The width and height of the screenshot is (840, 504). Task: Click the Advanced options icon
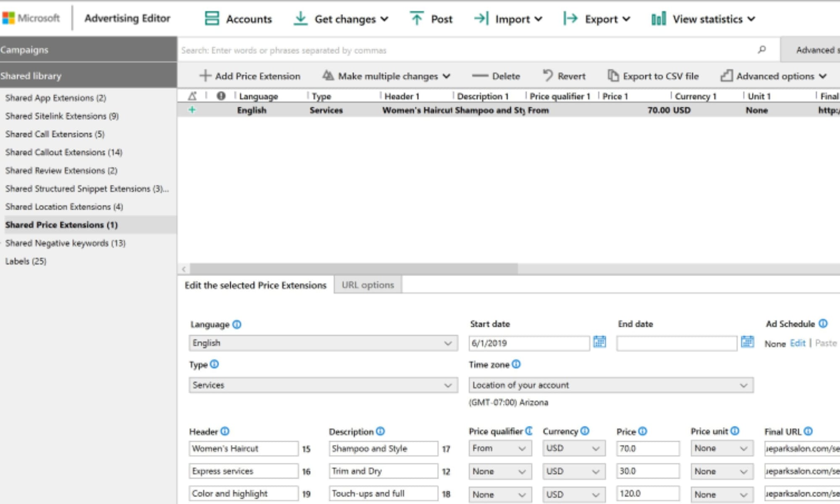[x=727, y=76]
